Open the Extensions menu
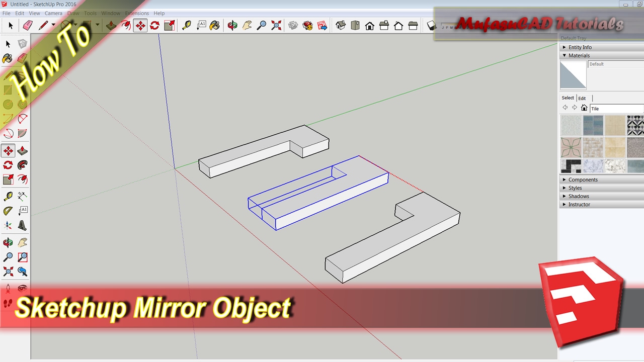The width and height of the screenshot is (644, 362). pyautogui.click(x=137, y=13)
